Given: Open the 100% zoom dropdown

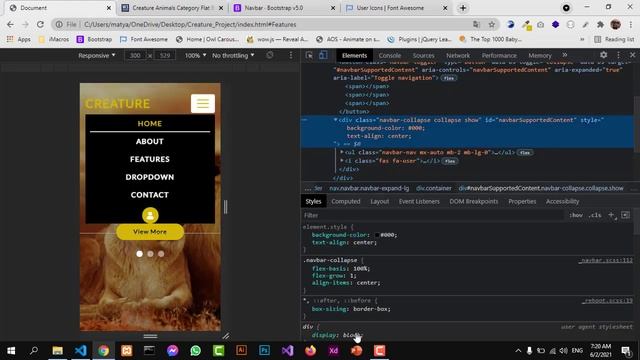Looking at the screenshot, I should coord(195,56).
